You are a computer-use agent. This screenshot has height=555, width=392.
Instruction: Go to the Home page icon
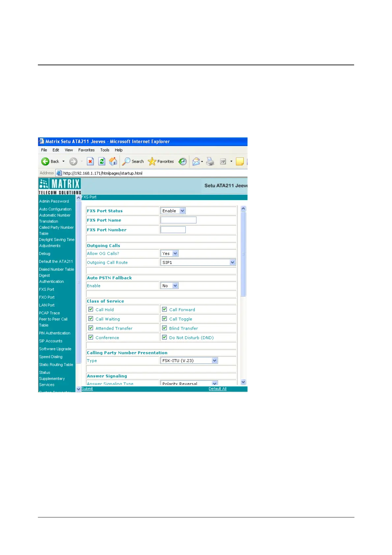(113, 161)
